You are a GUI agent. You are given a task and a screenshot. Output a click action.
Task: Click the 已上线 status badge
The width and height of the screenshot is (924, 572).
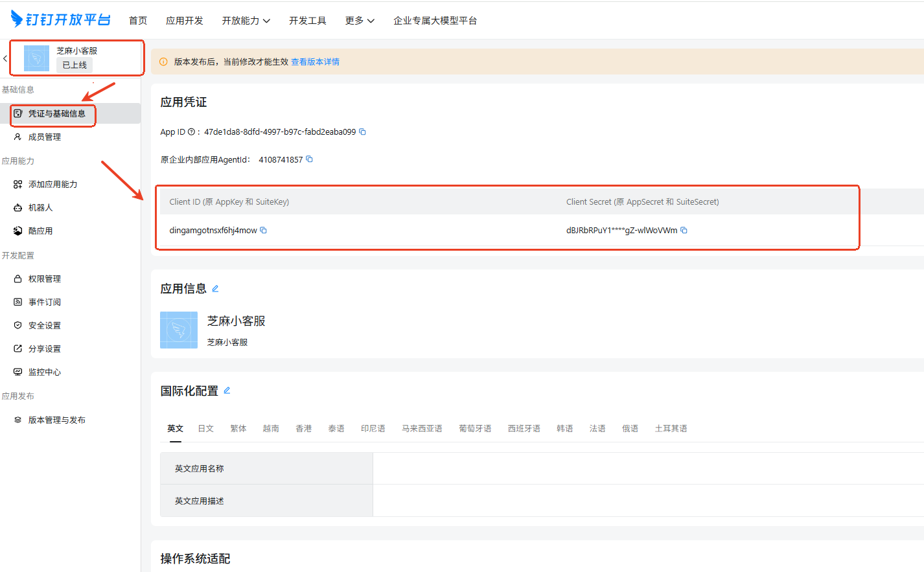coord(75,65)
